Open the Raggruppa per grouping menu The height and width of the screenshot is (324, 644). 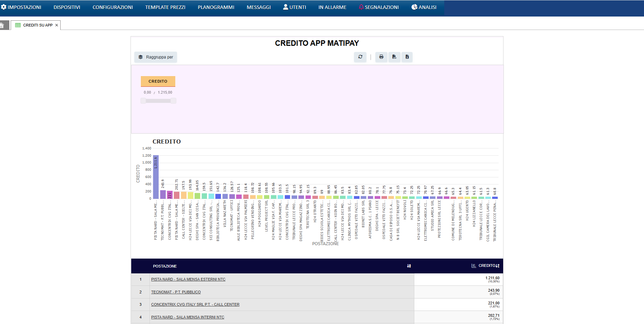click(156, 57)
